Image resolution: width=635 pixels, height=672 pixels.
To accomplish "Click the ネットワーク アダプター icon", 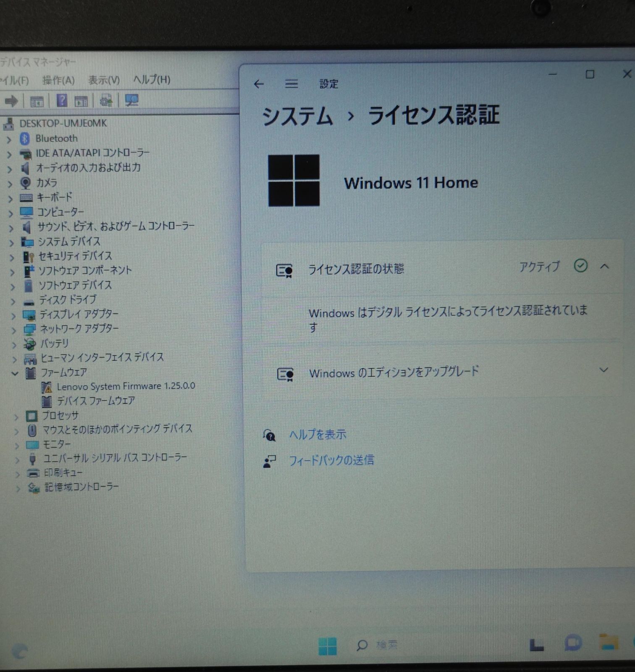I will coord(30,329).
